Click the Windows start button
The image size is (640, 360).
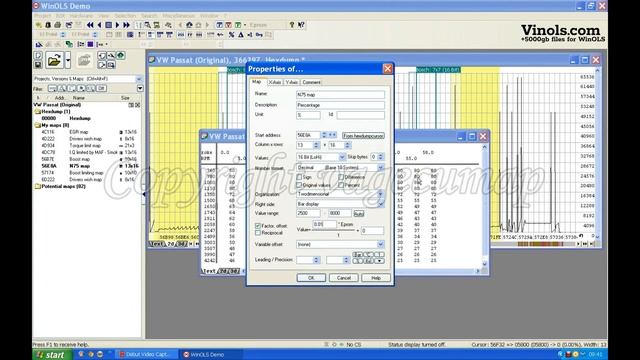click(x=53, y=355)
